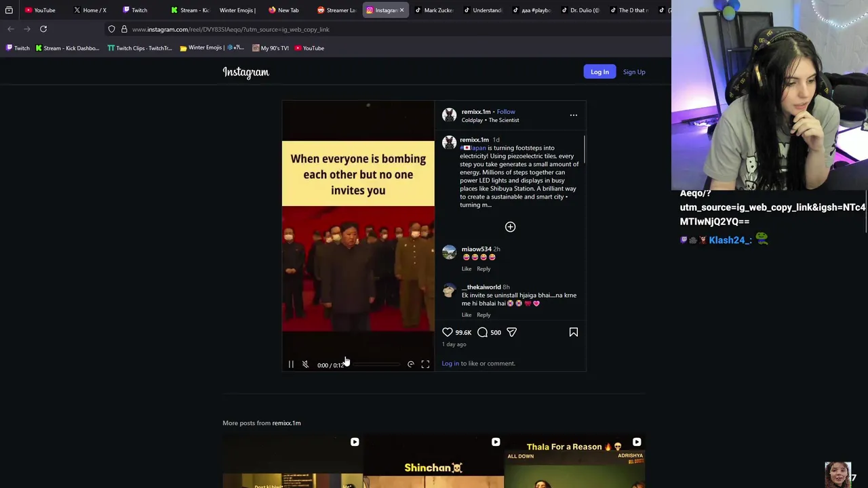Open the Stream - Kick Dashboard bookmark
The width and height of the screenshot is (868, 488).
[x=67, y=48]
